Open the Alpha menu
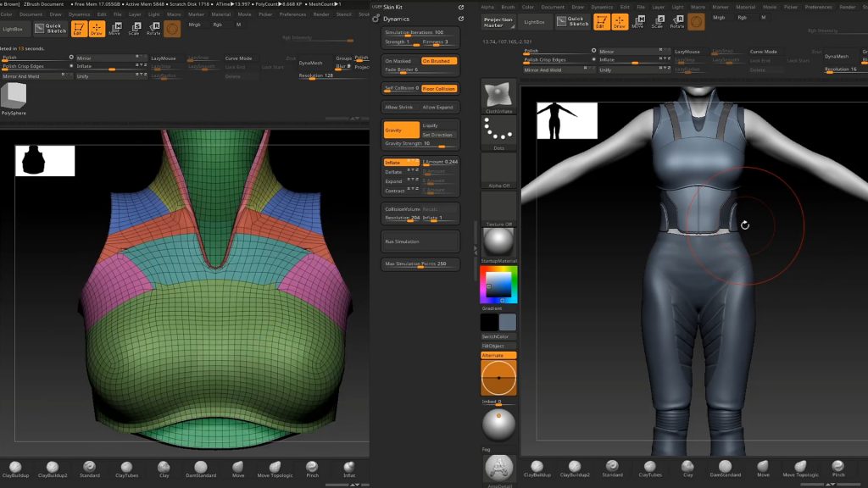 (487, 7)
